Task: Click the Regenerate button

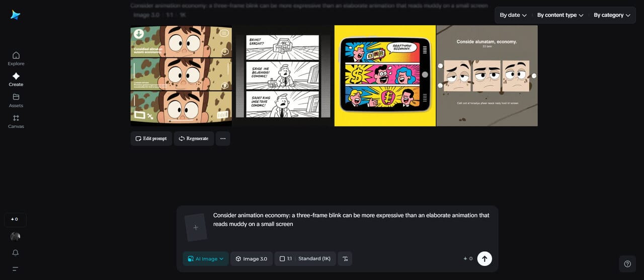Action: tap(194, 138)
